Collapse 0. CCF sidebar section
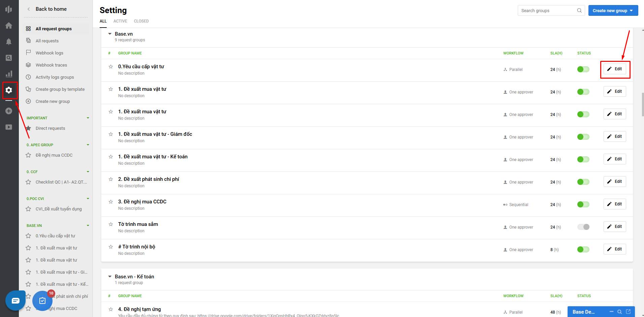Image resolution: width=644 pixels, height=317 pixels. pos(88,172)
